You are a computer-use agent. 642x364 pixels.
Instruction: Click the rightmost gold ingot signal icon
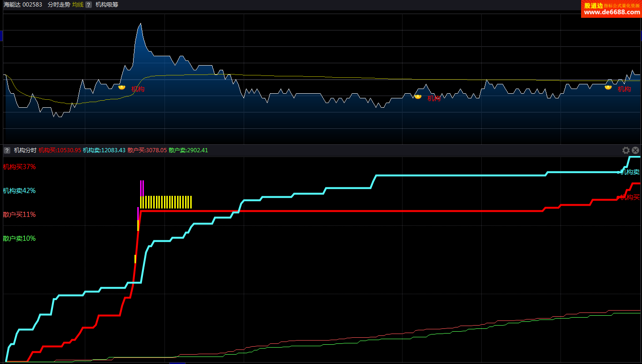(x=608, y=87)
